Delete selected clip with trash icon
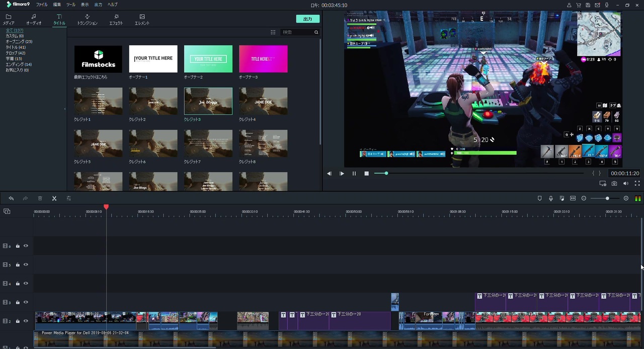The height and width of the screenshot is (349, 644). click(40, 198)
